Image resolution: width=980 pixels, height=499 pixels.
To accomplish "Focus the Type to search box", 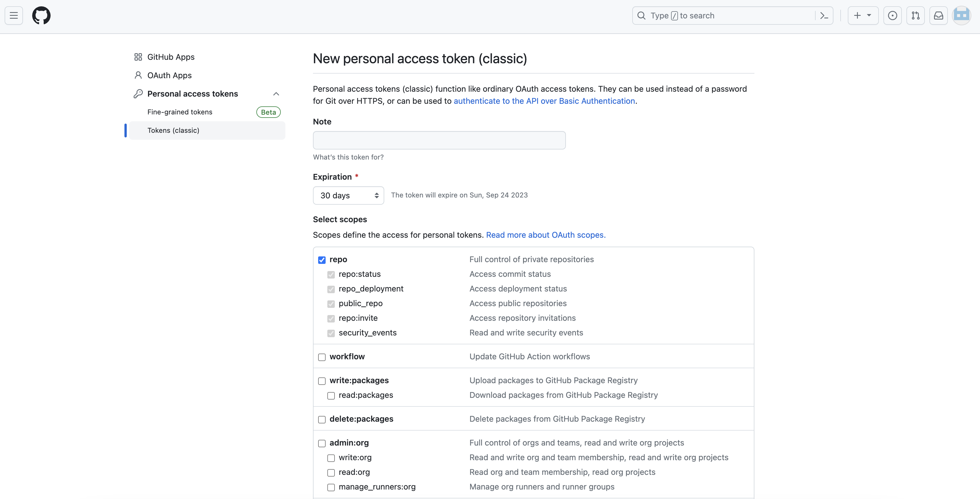I will tap(723, 16).
